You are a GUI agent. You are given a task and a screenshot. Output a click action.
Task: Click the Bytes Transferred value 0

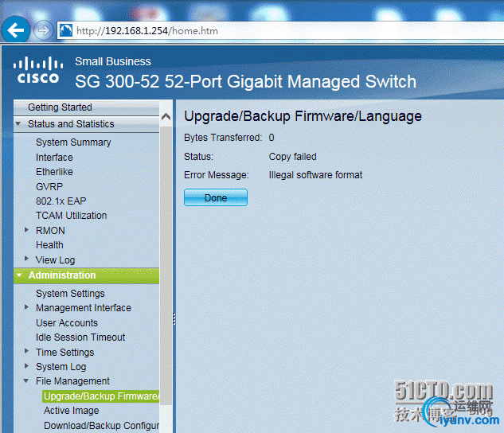(x=272, y=138)
